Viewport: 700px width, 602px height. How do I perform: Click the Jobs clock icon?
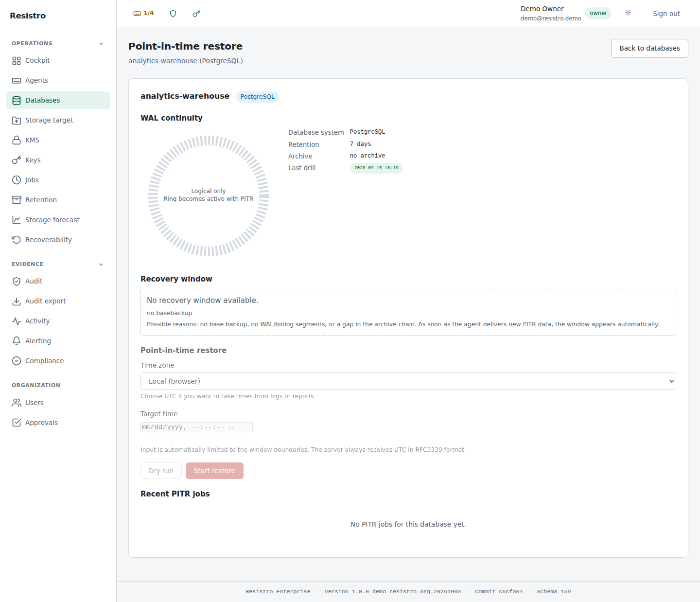tap(17, 180)
